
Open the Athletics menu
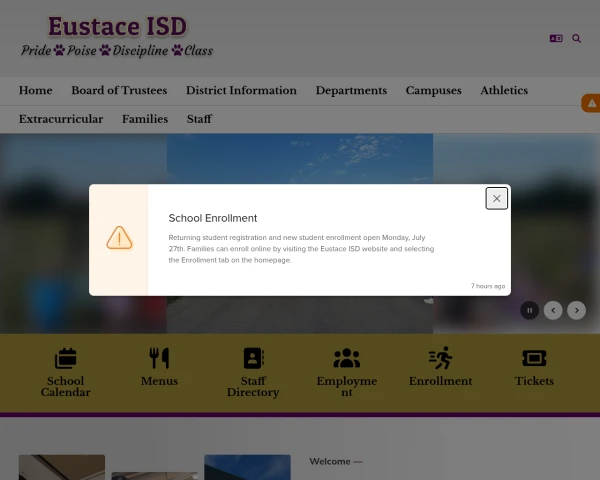504,90
